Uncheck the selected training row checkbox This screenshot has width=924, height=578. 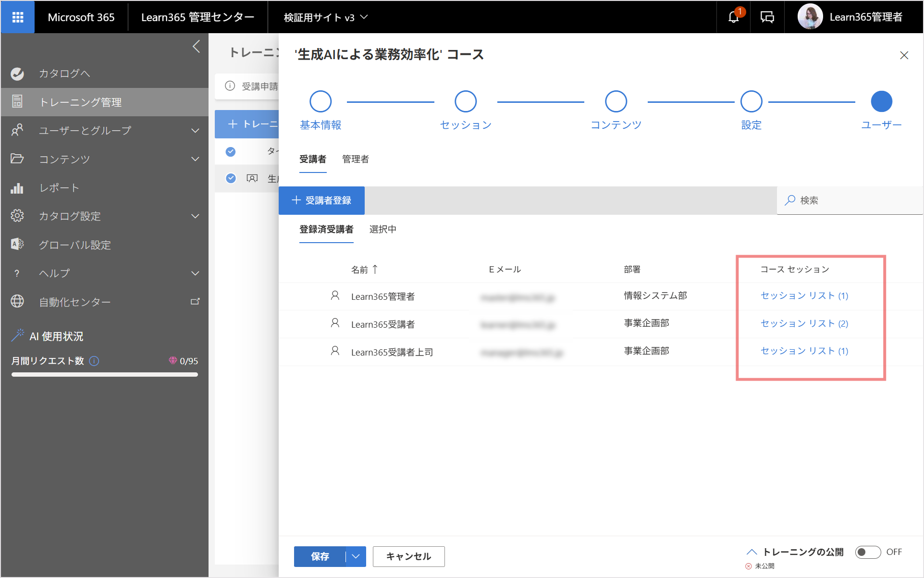coord(231,178)
